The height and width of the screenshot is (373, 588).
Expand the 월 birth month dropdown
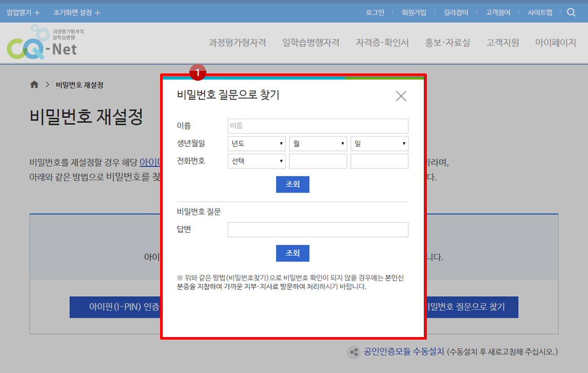tap(318, 143)
